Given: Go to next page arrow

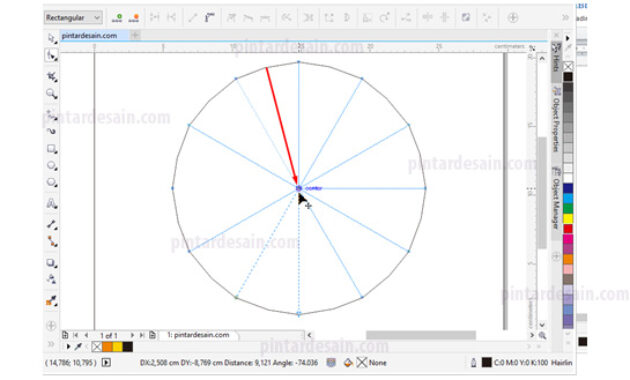Looking at the screenshot, I should click(132, 335).
